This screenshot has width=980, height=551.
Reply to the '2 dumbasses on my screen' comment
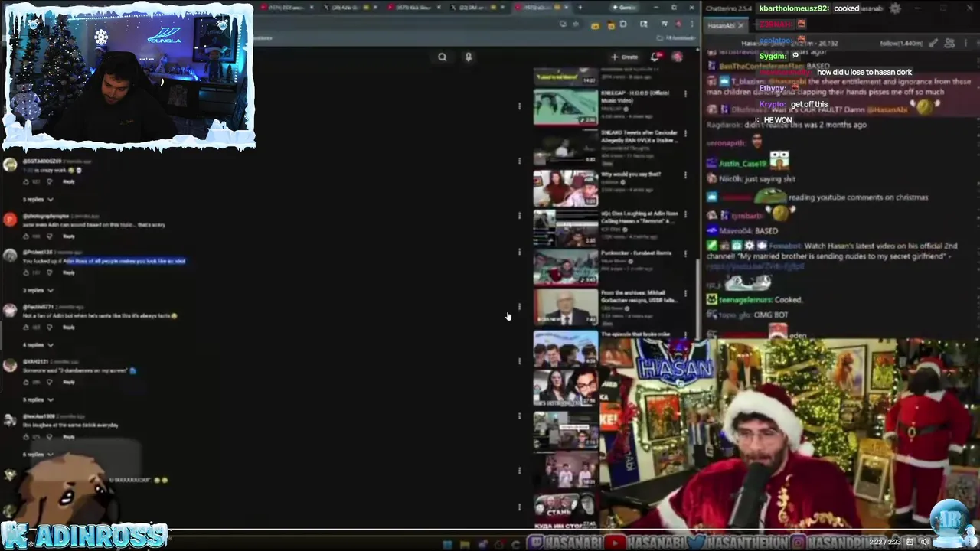click(69, 382)
